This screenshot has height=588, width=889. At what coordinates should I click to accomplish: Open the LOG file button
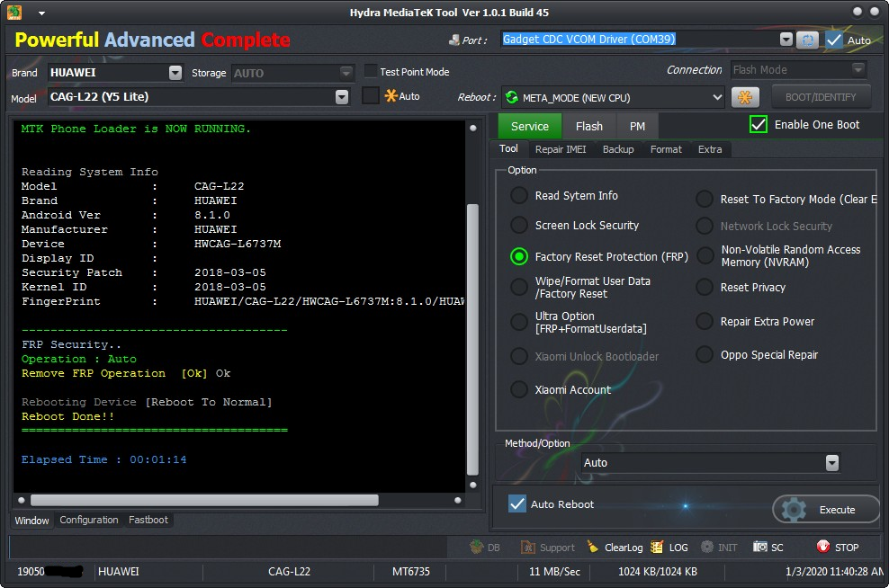[x=669, y=548]
